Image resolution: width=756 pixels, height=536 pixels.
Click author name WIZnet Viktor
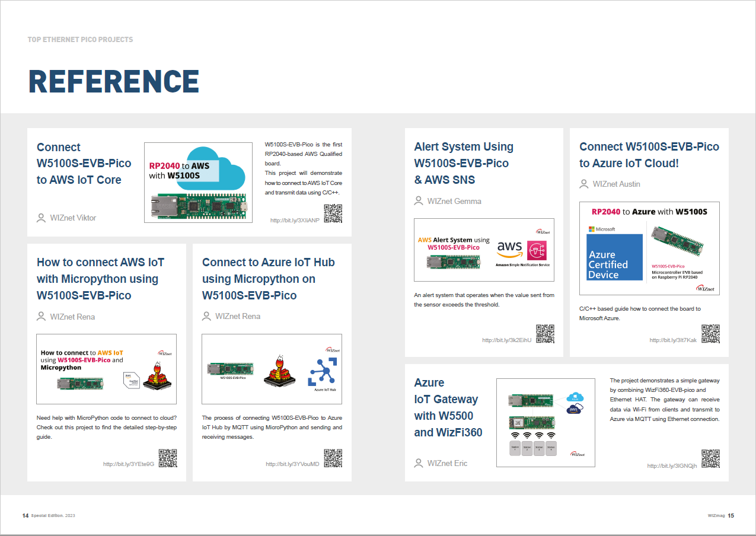click(73, 218)
